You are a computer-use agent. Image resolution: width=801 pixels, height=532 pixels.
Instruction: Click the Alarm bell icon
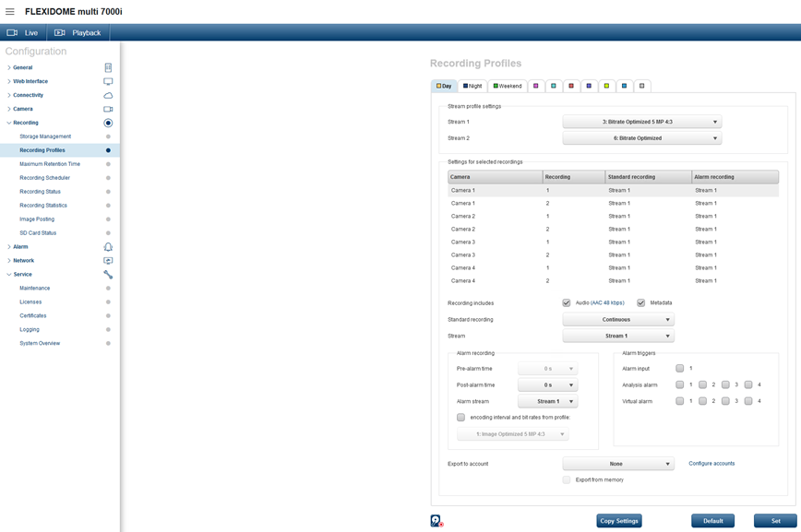(x=108, y=247)
